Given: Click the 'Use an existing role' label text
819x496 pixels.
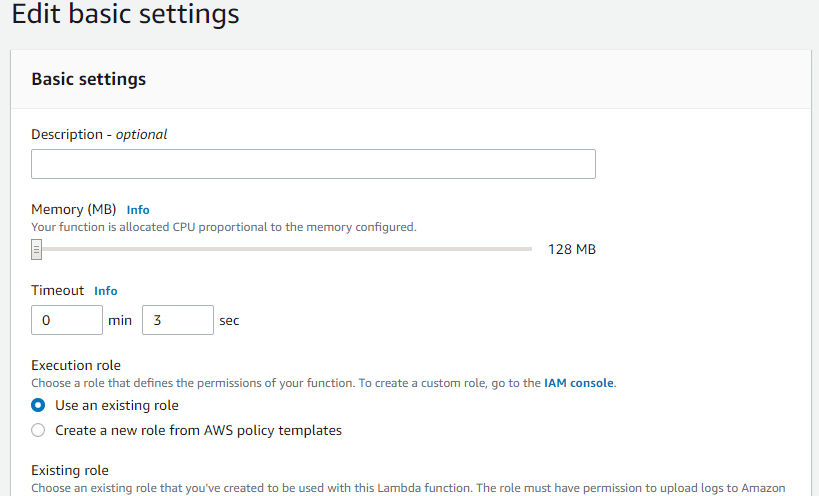Looking at the screenshot, I should tap(117, 406).
